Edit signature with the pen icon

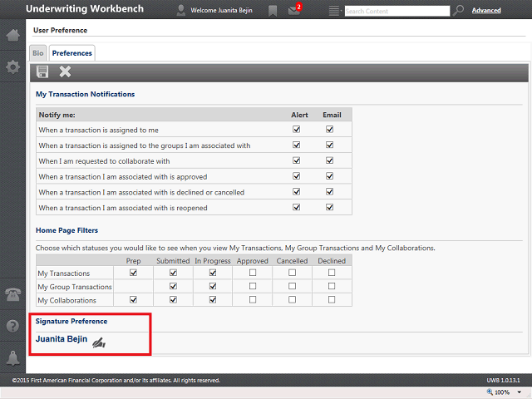pos(99,343)
